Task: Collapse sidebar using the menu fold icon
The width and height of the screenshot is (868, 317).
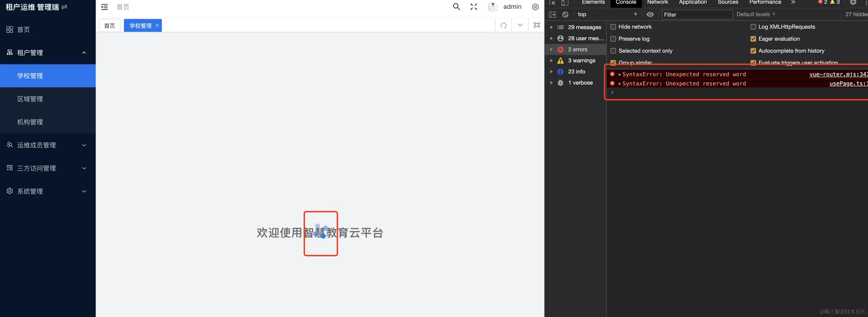Action: pos(104,7)
